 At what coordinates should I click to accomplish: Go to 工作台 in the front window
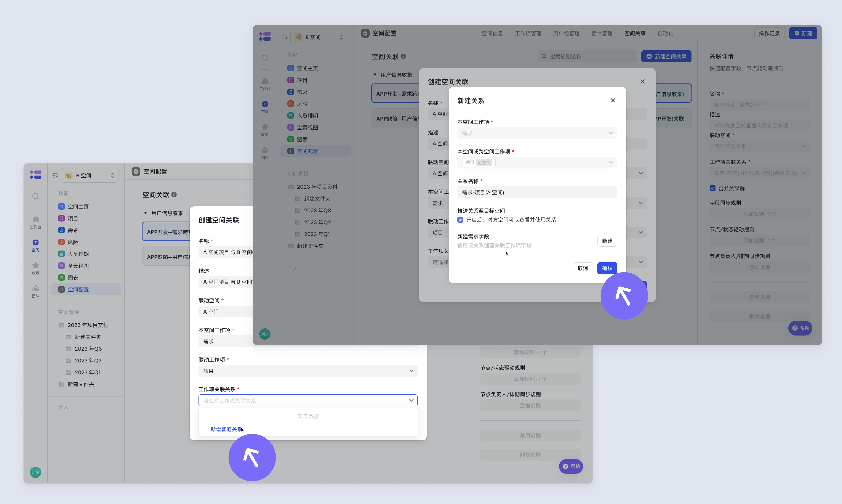click(x=265, y=84)
